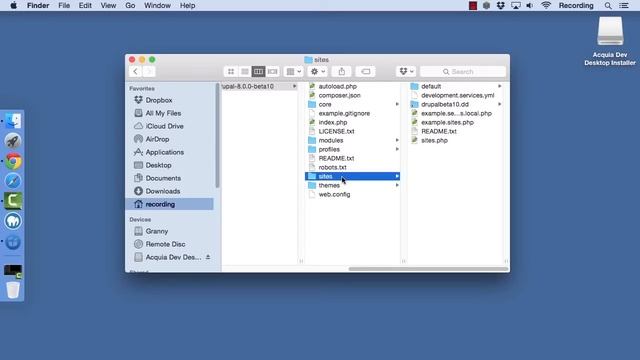Switch Finder to icon view

click(231, 71)
